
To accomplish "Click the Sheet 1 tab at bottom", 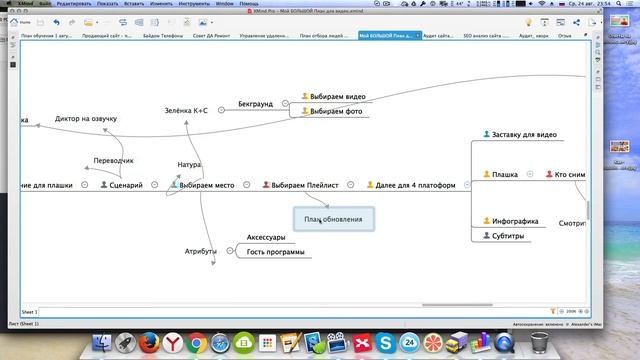I will pyautogui.click(x=29, y=312).
